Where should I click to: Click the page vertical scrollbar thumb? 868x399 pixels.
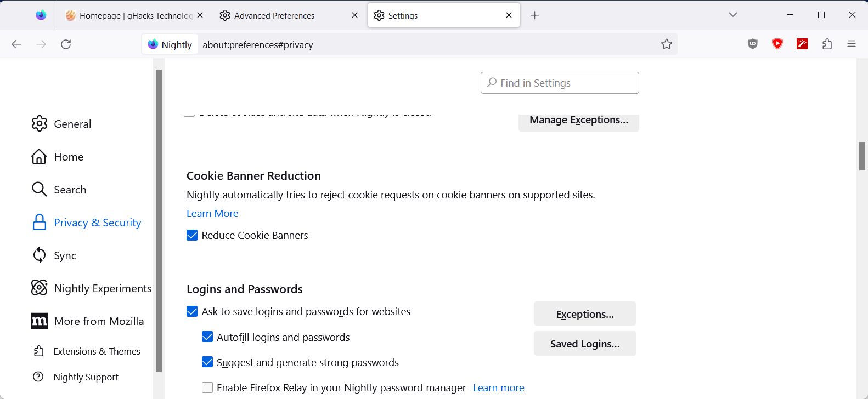862,156
